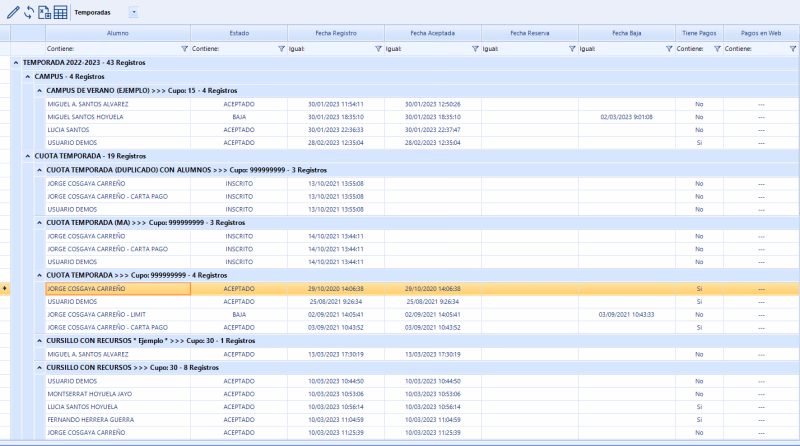Sort by the Tiene Pagos column header
Viewport: 800px width, 446px height.
tap(699, 33)
